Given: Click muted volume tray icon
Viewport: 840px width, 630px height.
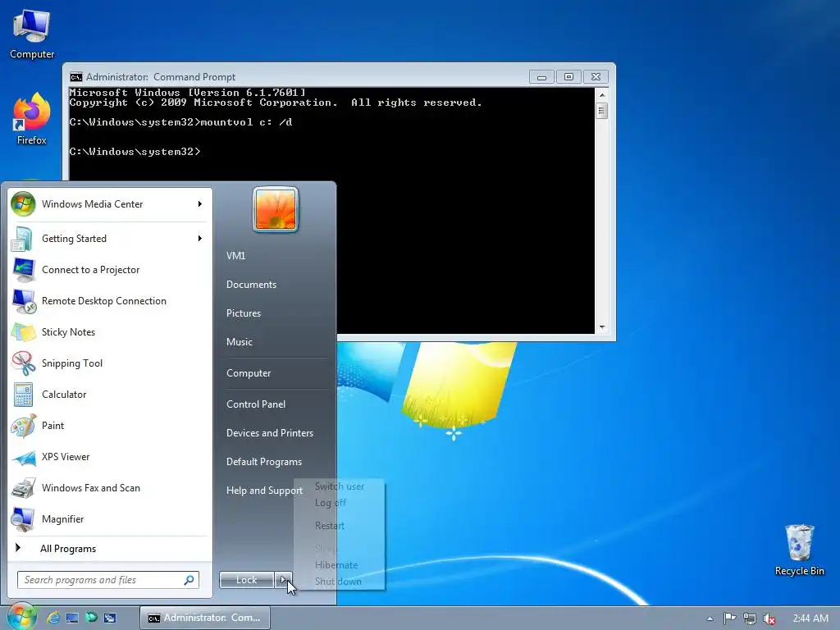Looking at the screenshot, I should (x=769, y=619).
